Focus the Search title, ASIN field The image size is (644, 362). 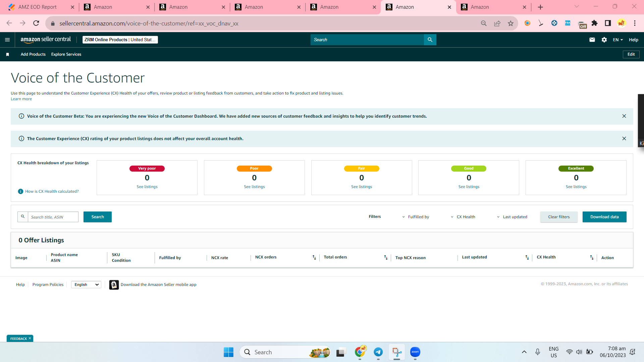(x=53, y=217)
